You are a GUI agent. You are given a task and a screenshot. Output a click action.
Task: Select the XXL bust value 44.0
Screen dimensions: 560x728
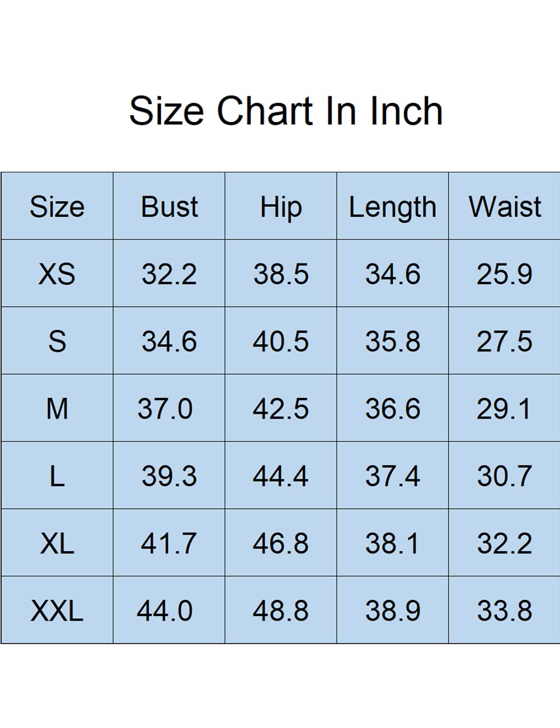[165, 610]
